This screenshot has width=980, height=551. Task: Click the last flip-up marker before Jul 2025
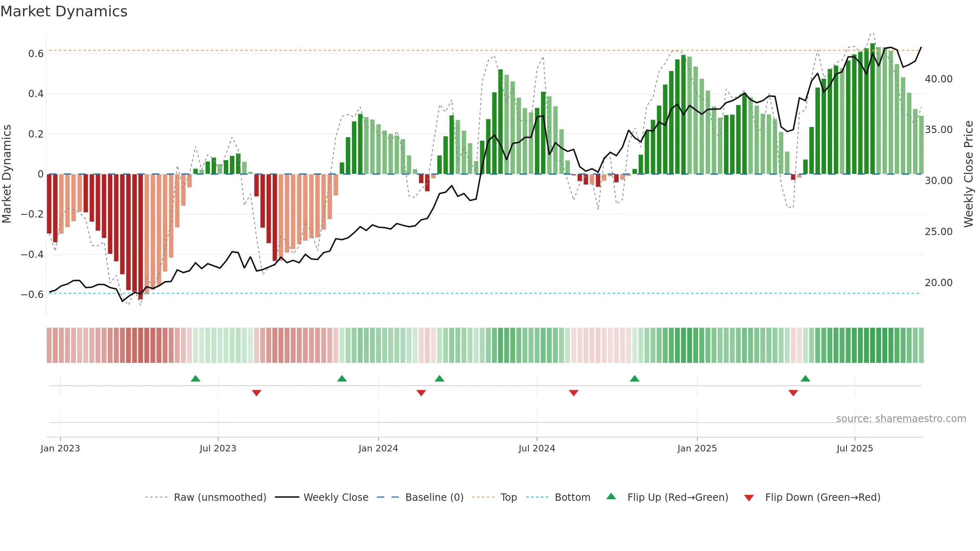coord(806,378)
